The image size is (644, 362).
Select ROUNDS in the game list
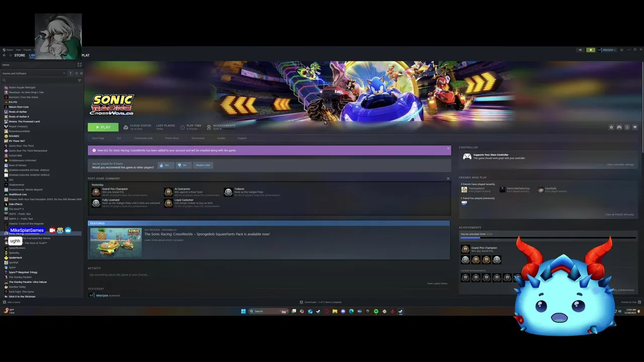14,136
